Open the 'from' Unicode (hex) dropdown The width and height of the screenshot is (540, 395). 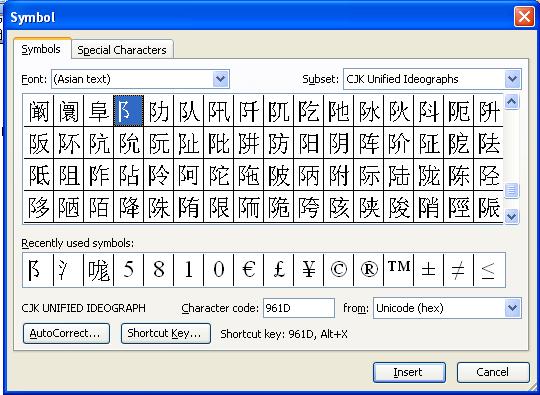512,308
